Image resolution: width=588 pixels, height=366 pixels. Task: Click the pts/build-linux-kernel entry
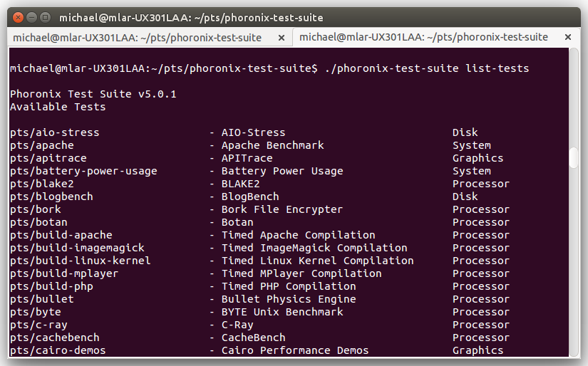click(x=81, y=261)
